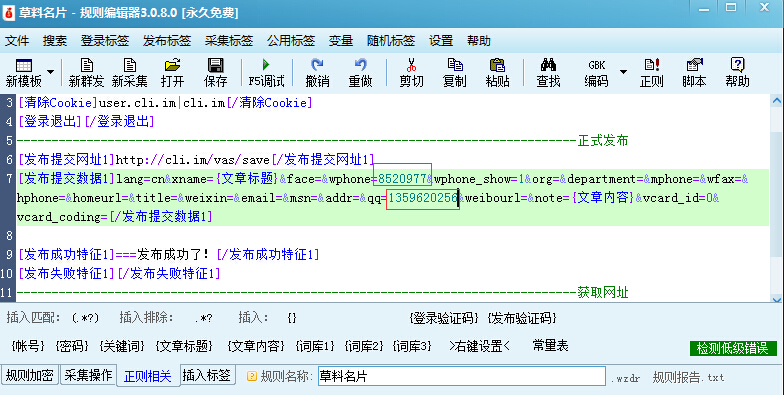
Task: Open the 脚本 script tool
Action: pos(694,72)
